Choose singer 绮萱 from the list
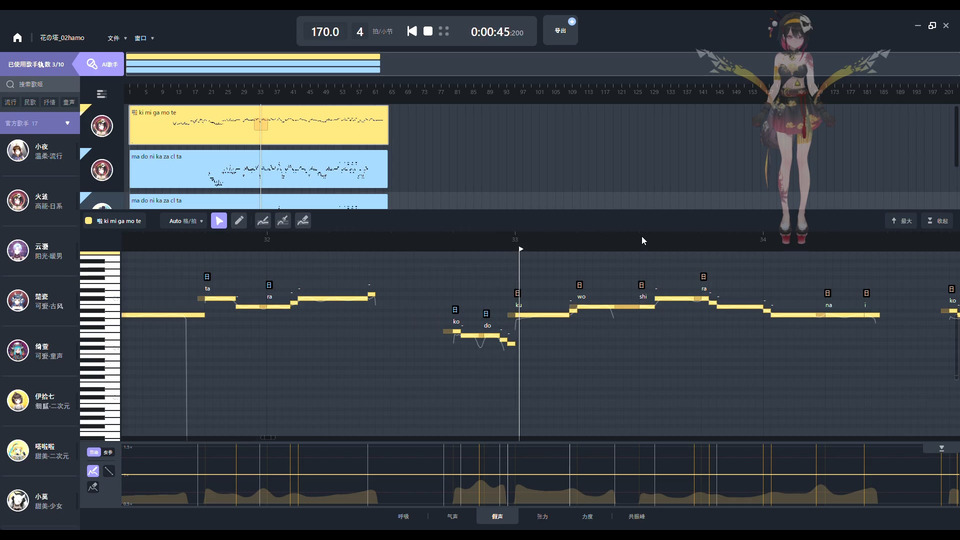960x540 pixels. [40, 351]
